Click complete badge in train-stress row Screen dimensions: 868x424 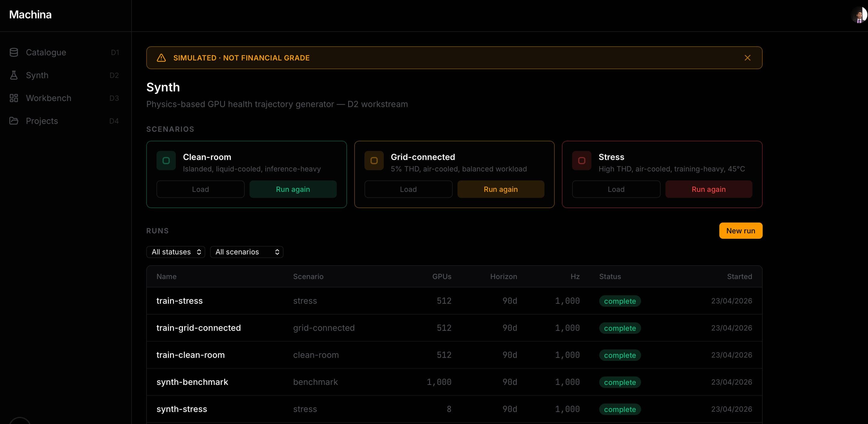(620, 301)
